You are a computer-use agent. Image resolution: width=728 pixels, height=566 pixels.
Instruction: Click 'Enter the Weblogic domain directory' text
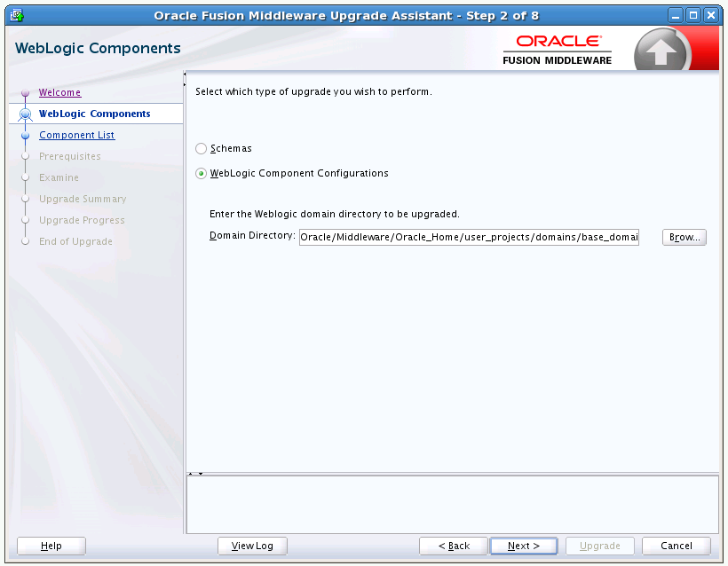335,214
